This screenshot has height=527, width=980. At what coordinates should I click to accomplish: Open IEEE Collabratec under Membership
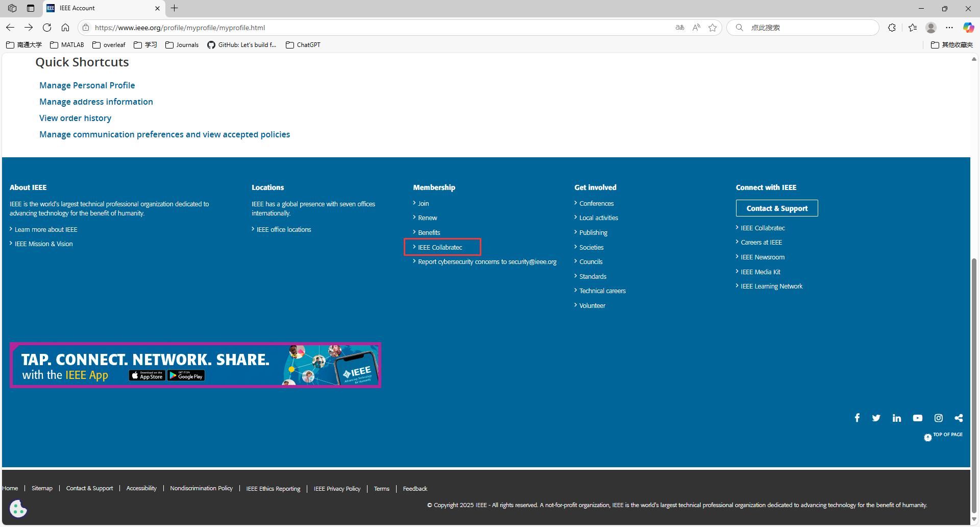point(440,247)
